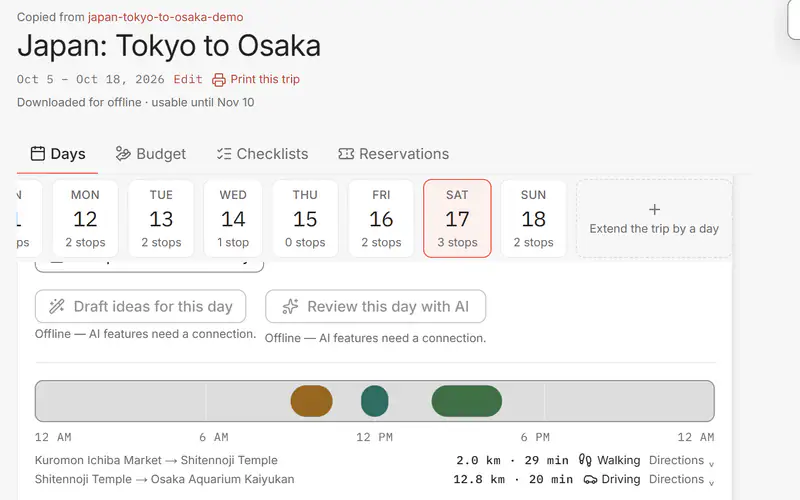Click the calendar icon on Days tab
This screenshot has height=500, width=800.
(38, 154)
